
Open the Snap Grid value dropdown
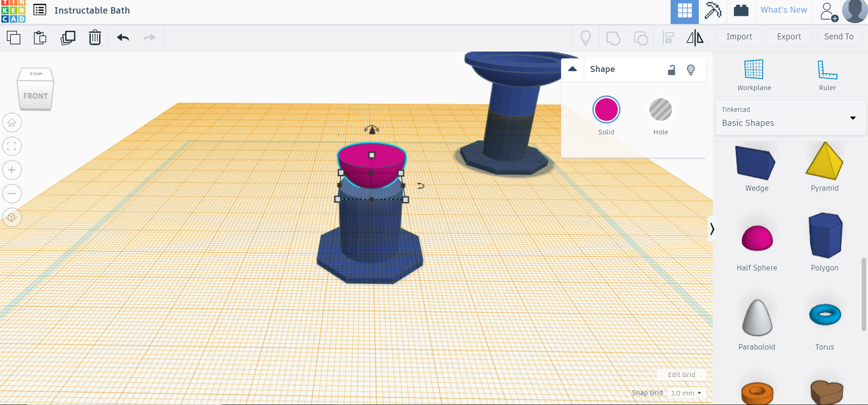click(x=686, y=393)
